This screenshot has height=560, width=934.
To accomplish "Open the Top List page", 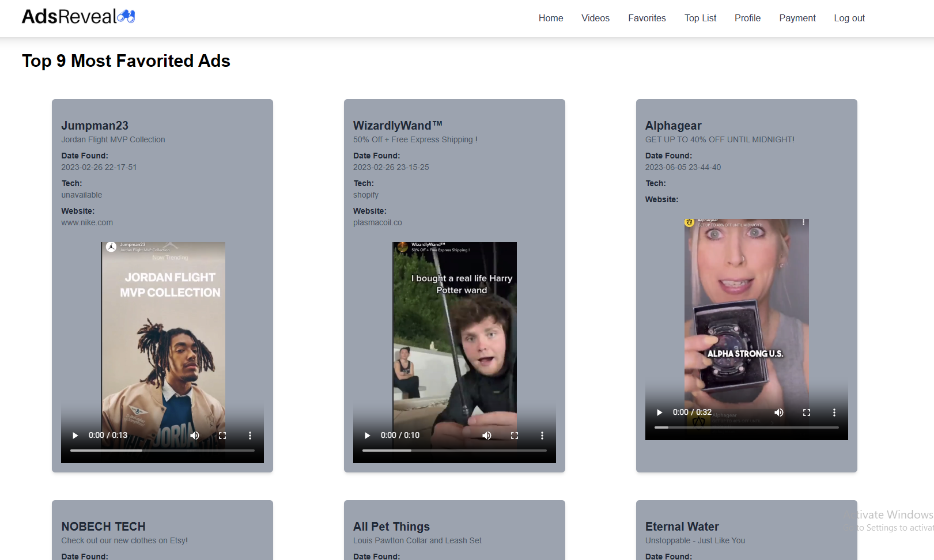I will coord(700,18).
